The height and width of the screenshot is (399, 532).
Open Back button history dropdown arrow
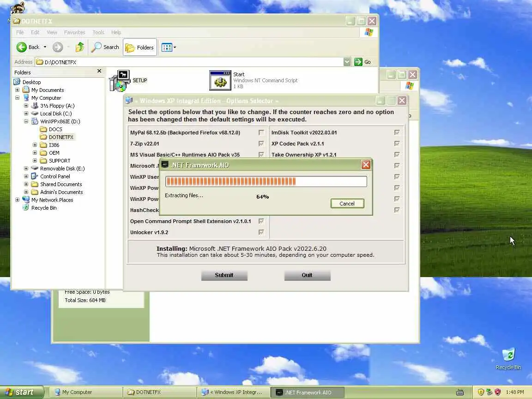[45, 47]
